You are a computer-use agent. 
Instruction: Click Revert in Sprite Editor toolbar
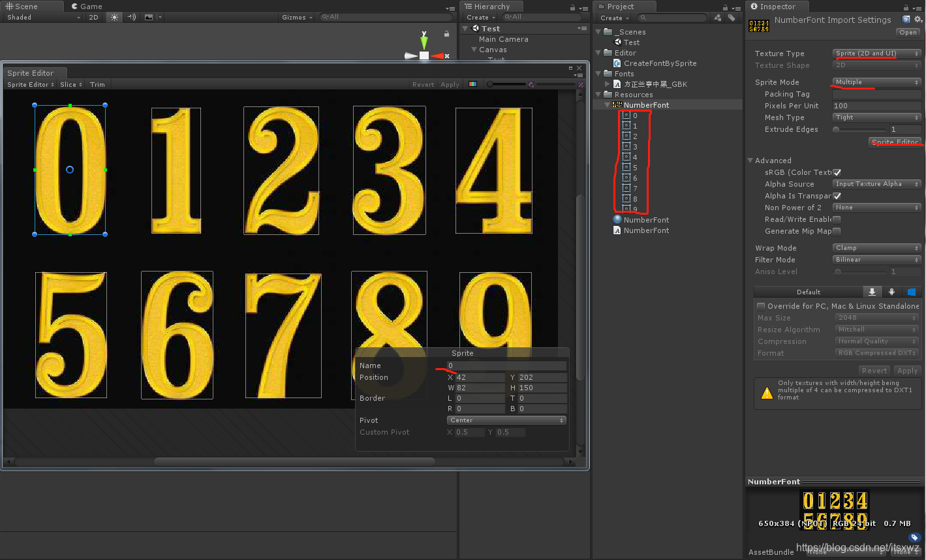click(x=423, y=84)
